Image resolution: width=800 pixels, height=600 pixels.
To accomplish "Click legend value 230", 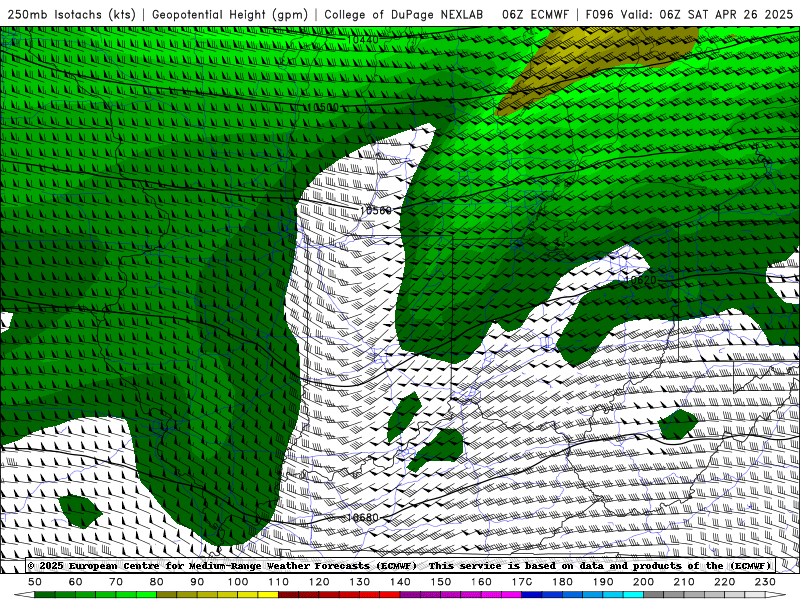I will (x=765, y=582).
